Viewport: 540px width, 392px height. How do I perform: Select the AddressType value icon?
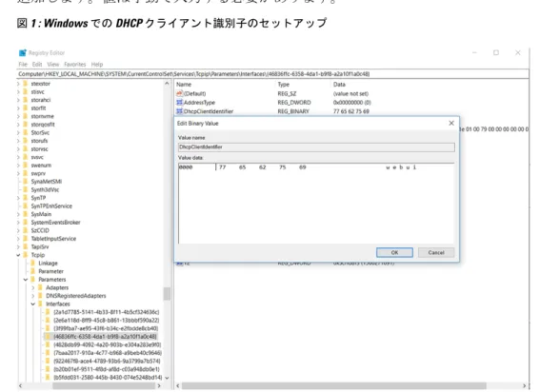pyautogui.click(x=179, y=102)
